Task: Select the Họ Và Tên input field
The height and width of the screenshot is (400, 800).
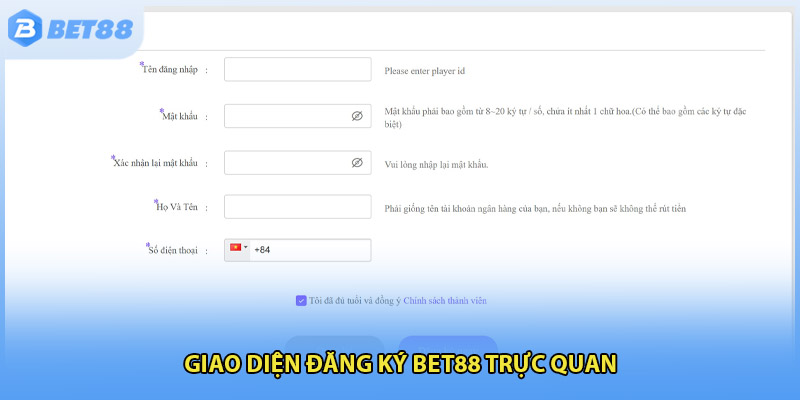Action: click(297, 207)
